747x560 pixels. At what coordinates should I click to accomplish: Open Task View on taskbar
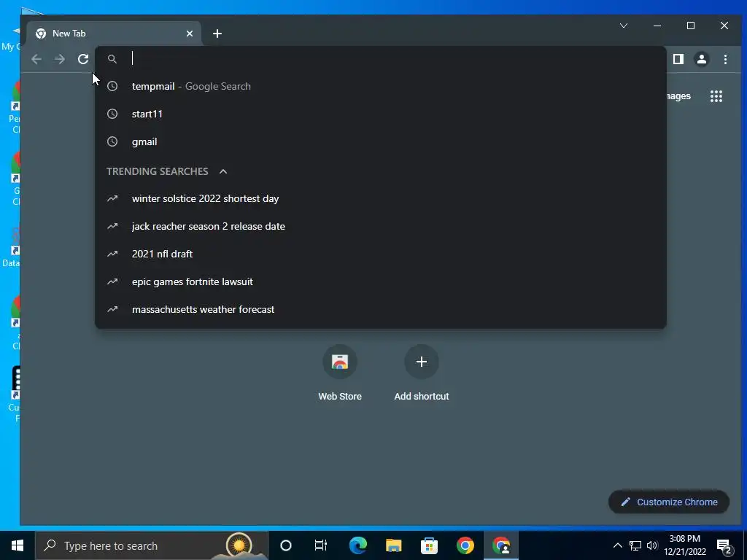tap(321, 545)
